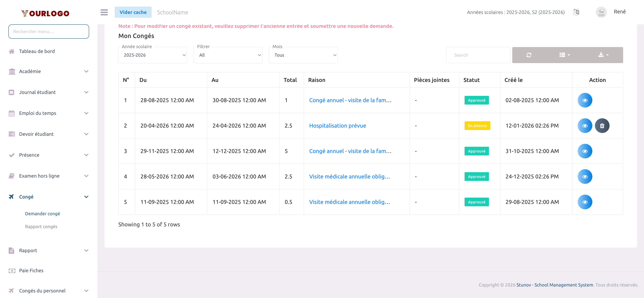View details of leave row 3
This screenshot has height=298, width=644.
(585, 151)
